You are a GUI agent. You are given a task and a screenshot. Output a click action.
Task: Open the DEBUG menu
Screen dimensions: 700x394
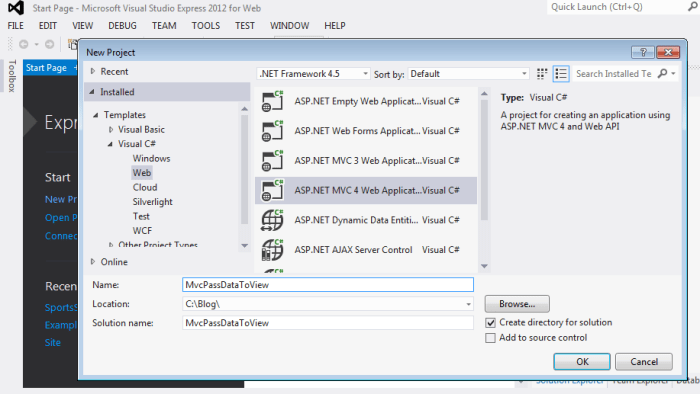[122, 25]
